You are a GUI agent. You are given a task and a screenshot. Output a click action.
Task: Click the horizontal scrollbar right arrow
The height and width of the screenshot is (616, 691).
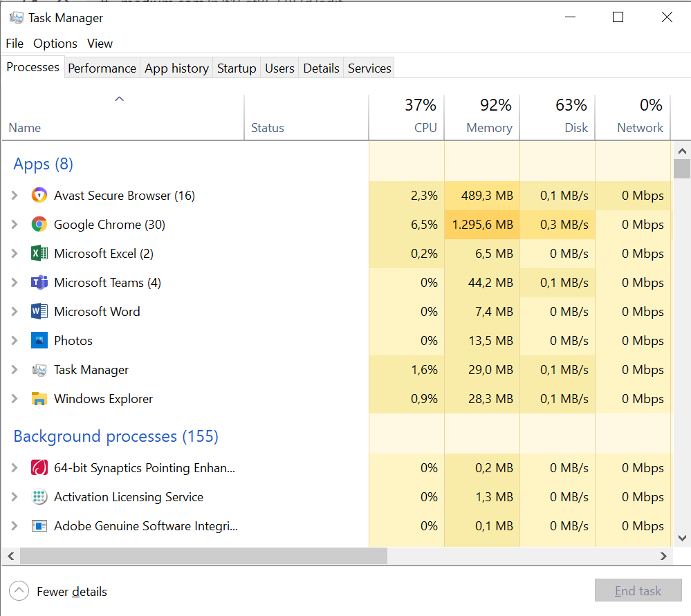pos(663,556)
